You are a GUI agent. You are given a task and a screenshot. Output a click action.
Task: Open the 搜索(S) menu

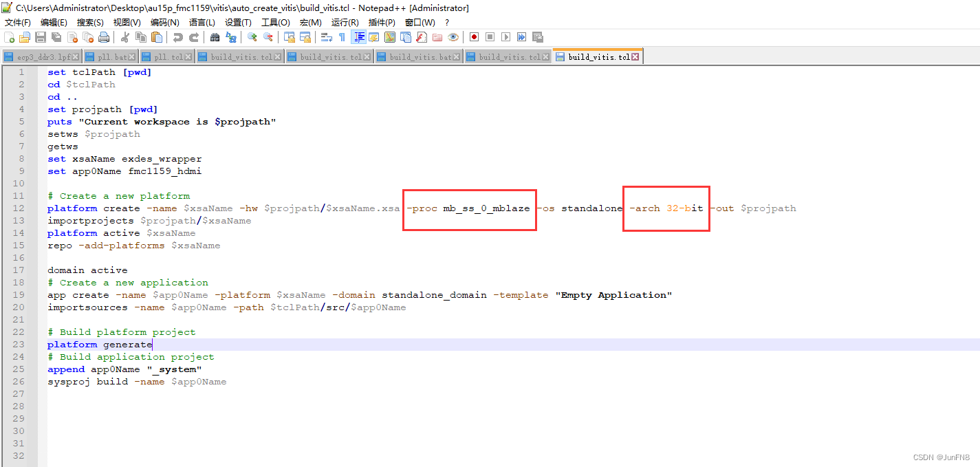point(90,23)
